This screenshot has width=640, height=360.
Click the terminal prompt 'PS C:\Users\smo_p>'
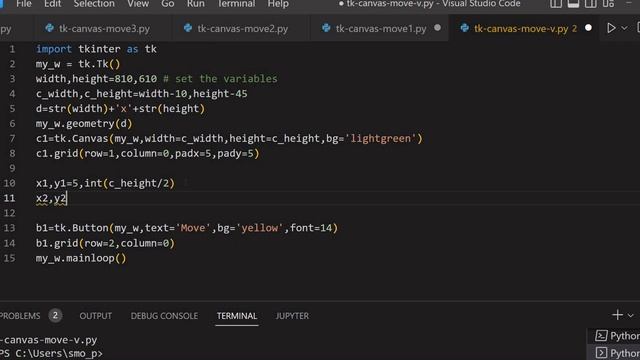click(51, 353)
